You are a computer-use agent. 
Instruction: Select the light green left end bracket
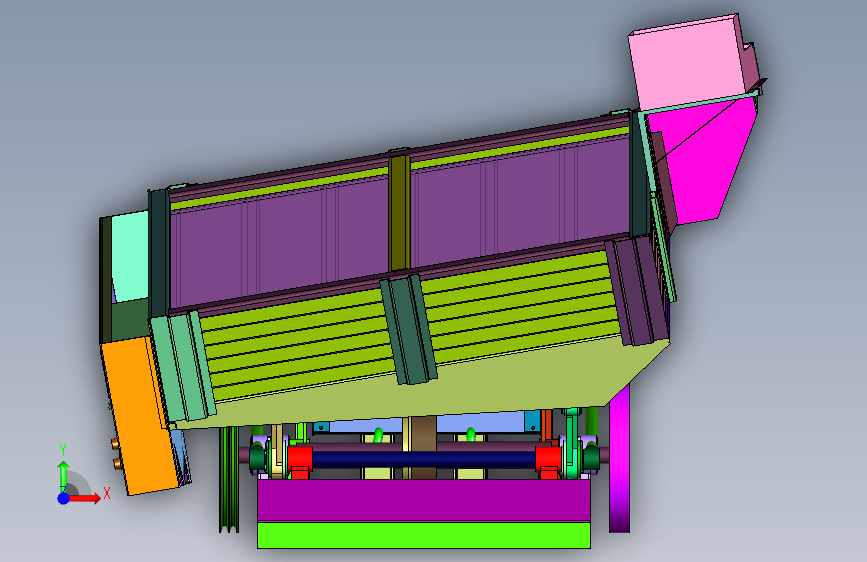[182, 366]
